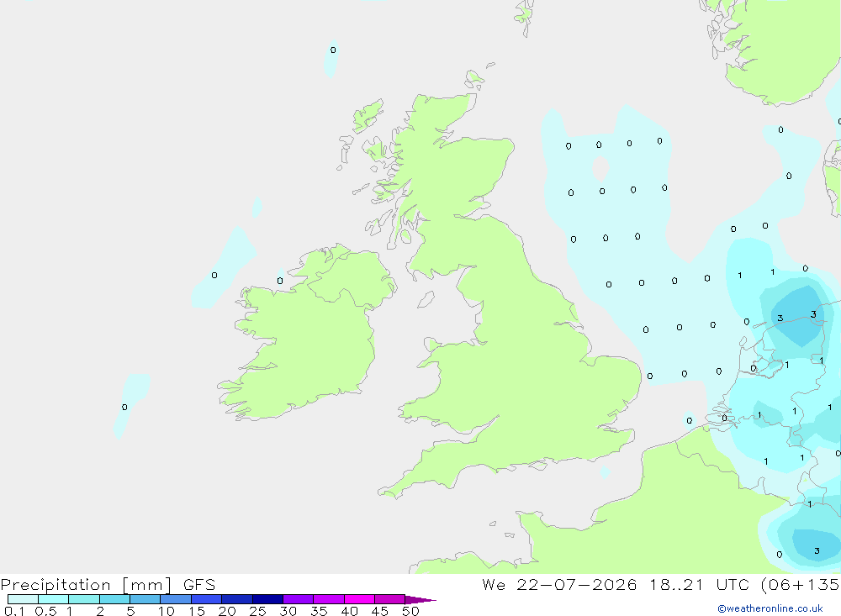Click the "(06+135" forecast run text

[801, 585]
